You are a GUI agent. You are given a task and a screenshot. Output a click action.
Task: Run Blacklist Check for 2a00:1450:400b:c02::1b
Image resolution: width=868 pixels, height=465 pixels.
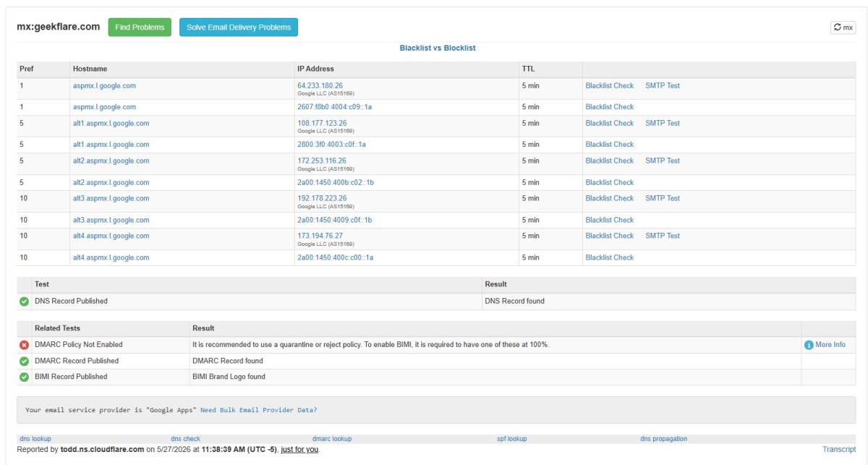click(x=610, y=183)
